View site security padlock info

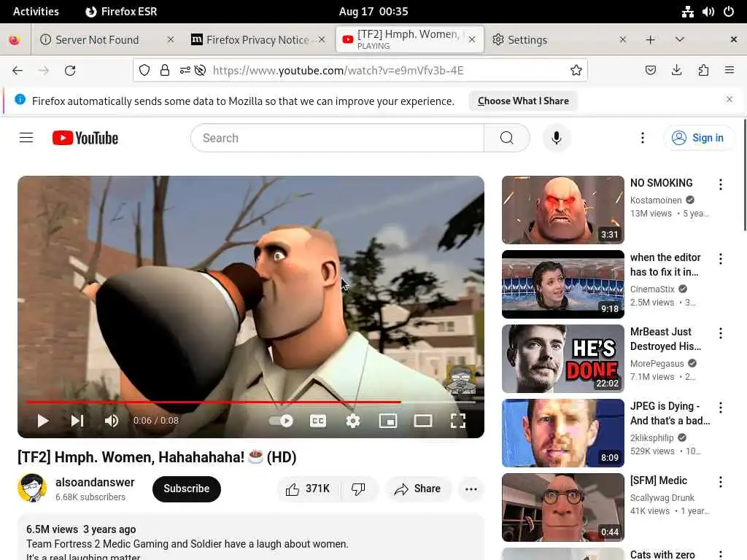coord(165,71)
